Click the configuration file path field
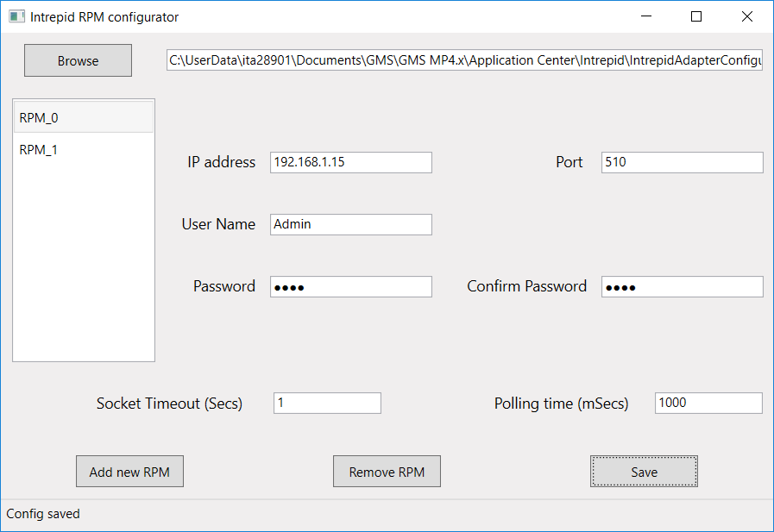Image resolution: width=774 pixels, height=532 pixels. [x=464, y=61]
